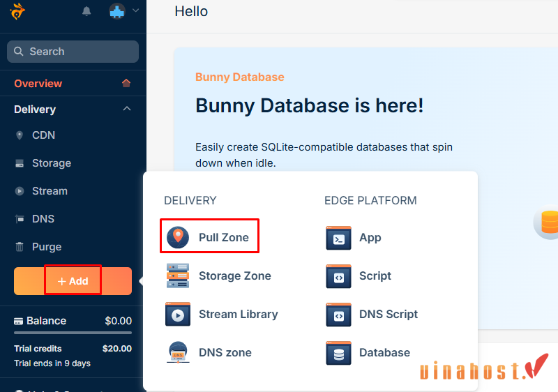Click the search magnifier icon
This screenshot has height=392, width=558.
point(19,52)
